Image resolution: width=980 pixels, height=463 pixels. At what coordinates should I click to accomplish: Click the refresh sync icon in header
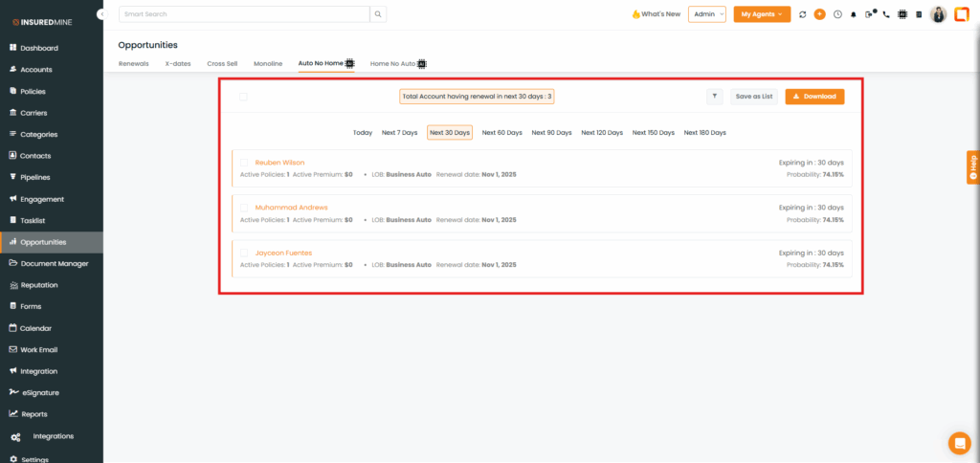(803, 14)
